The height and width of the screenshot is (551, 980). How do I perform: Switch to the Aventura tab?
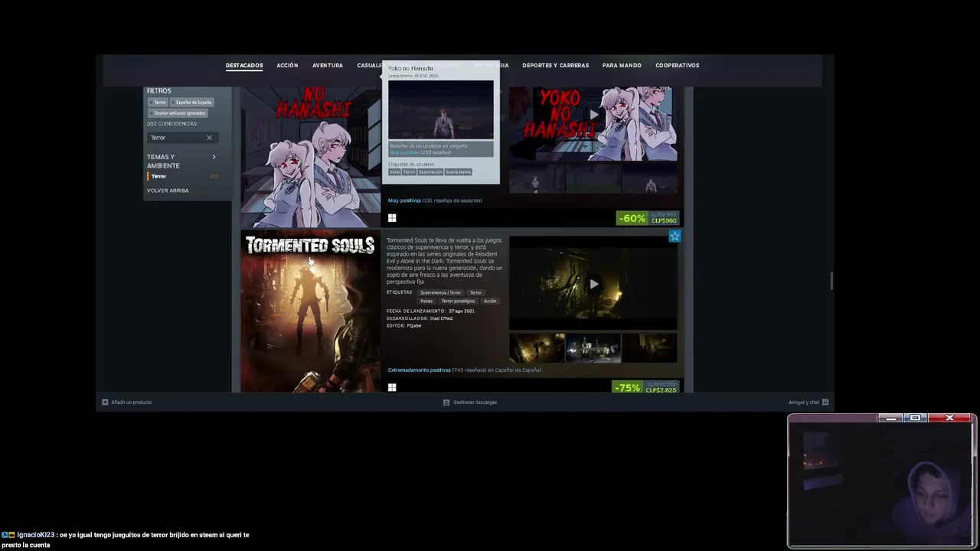tap(328, 66)
